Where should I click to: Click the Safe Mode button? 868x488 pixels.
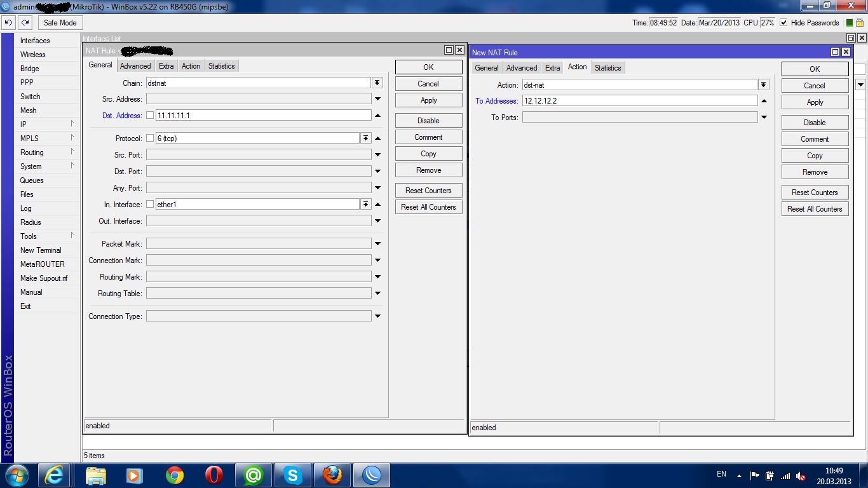[x=60, y=22]
